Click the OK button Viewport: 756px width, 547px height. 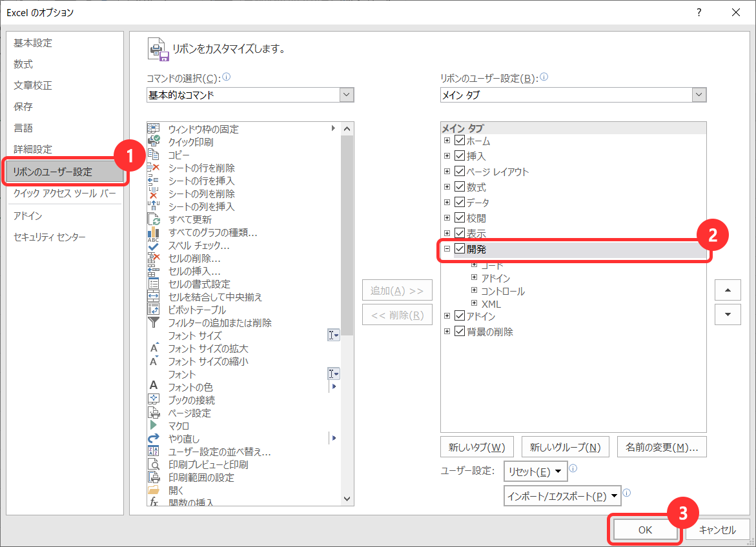click(645, 530)
